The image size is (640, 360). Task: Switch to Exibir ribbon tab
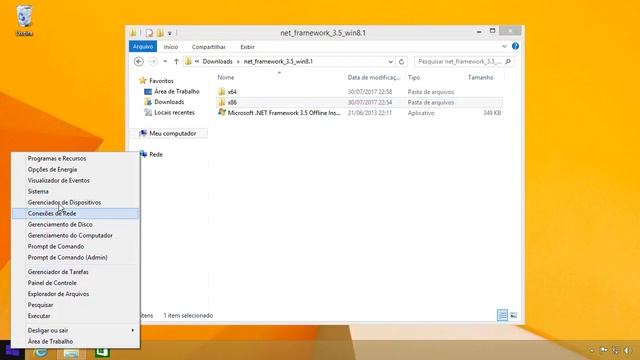click(247, 47)
